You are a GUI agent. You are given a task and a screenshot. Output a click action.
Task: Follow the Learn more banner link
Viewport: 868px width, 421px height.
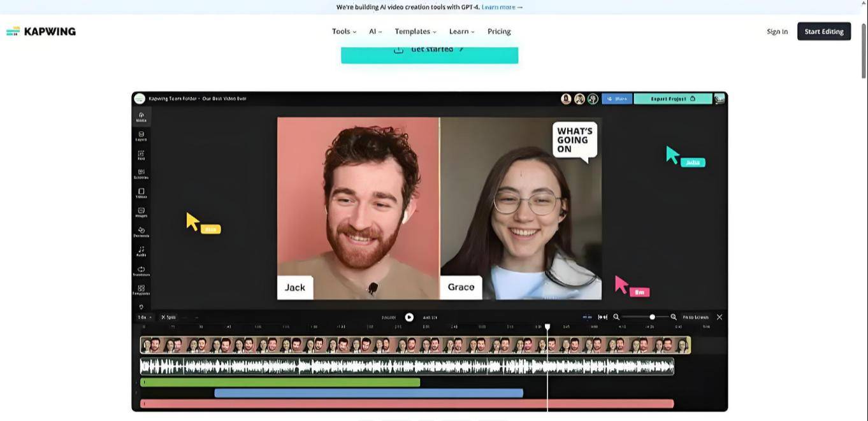(502, 7)
